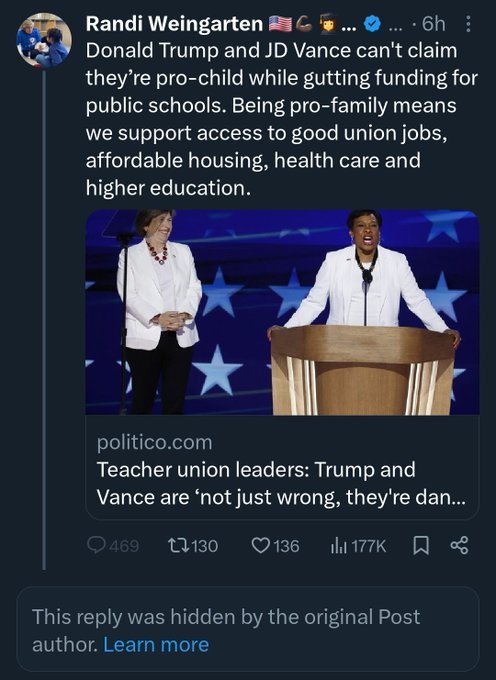Click the 6h post timestamp
Image resolution: width=496 pixels, height=680 pixels.
[x=434, y=24]
